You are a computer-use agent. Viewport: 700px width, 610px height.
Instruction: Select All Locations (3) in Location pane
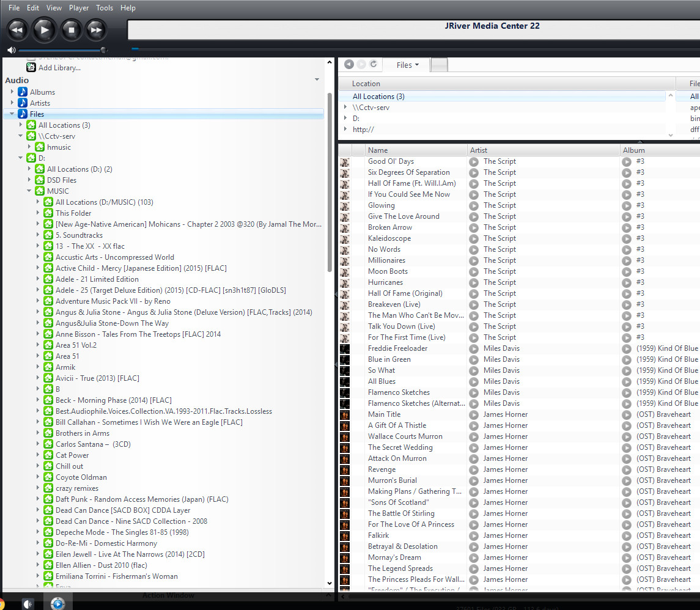coord(503,97)
